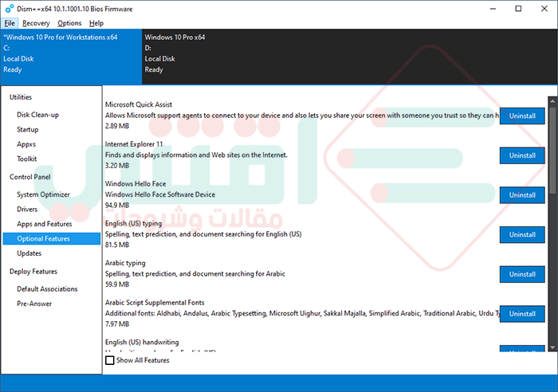Uninstall Arabic Script Supplemental Fonts
Image resolution: width=558 pixels, height=392 pixels.
coord(522,314)
